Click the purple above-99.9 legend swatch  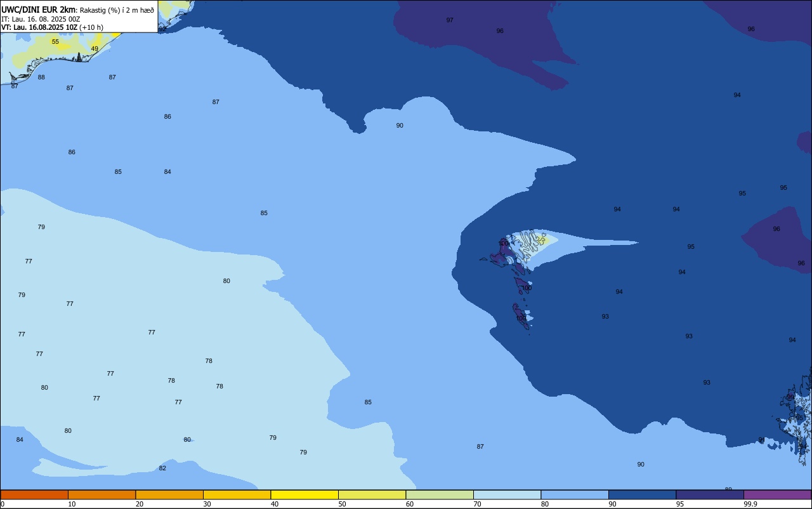(x=777, y=494)
